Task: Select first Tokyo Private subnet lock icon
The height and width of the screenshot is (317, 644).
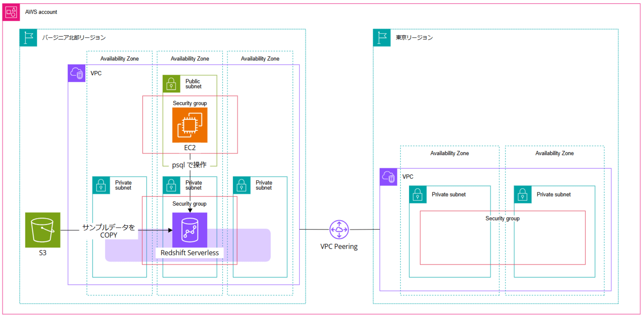Action: pyautogui.click(x=418, y=195)
